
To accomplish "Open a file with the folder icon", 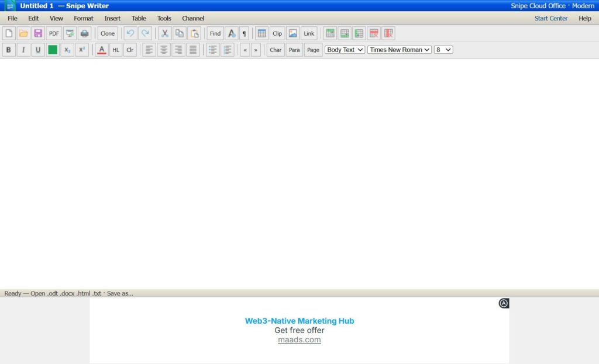I will pyautogui.click(x=23, y=33).
